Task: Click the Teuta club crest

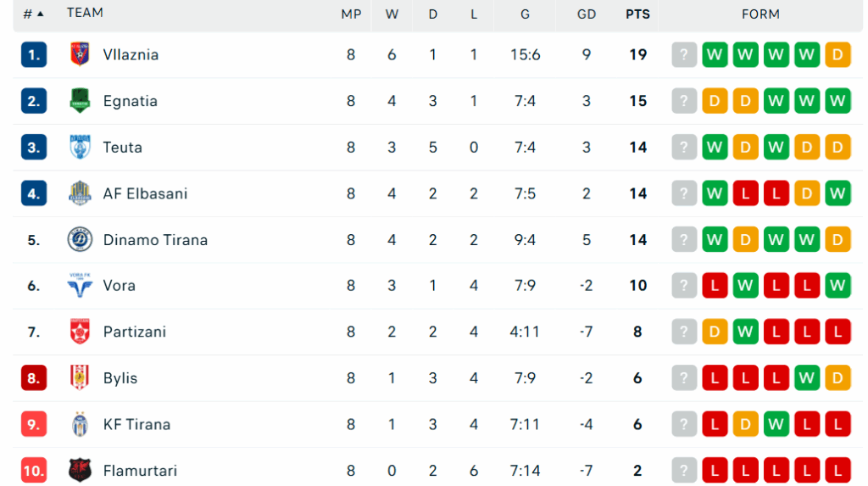Action: pyautogui.click(x=80, y=148)
